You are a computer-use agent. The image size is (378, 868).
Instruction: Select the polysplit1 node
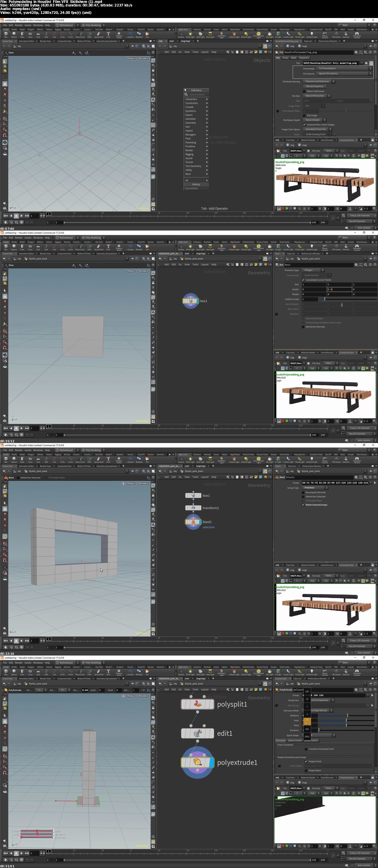coord(198,704)
